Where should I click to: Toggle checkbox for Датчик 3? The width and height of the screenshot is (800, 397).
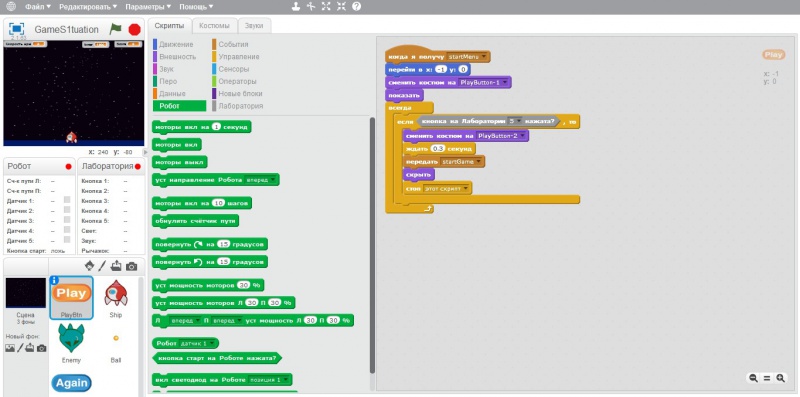pyautogui.click(x=67, y=220)
